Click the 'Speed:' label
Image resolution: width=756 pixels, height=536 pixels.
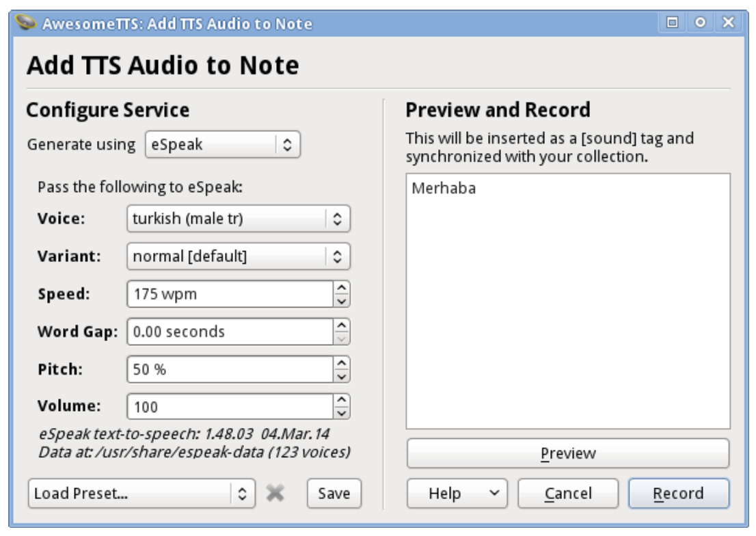64,294
